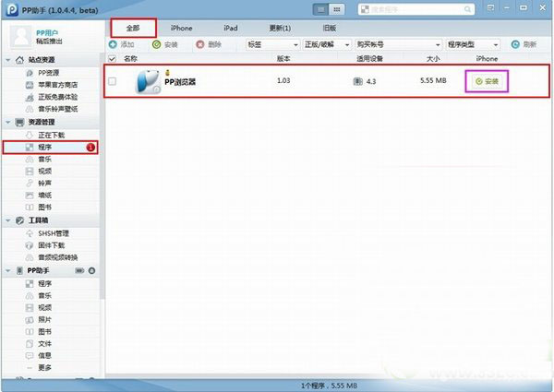Sort by the 大小 column header
554x392 pixels.
coord(432,59)
